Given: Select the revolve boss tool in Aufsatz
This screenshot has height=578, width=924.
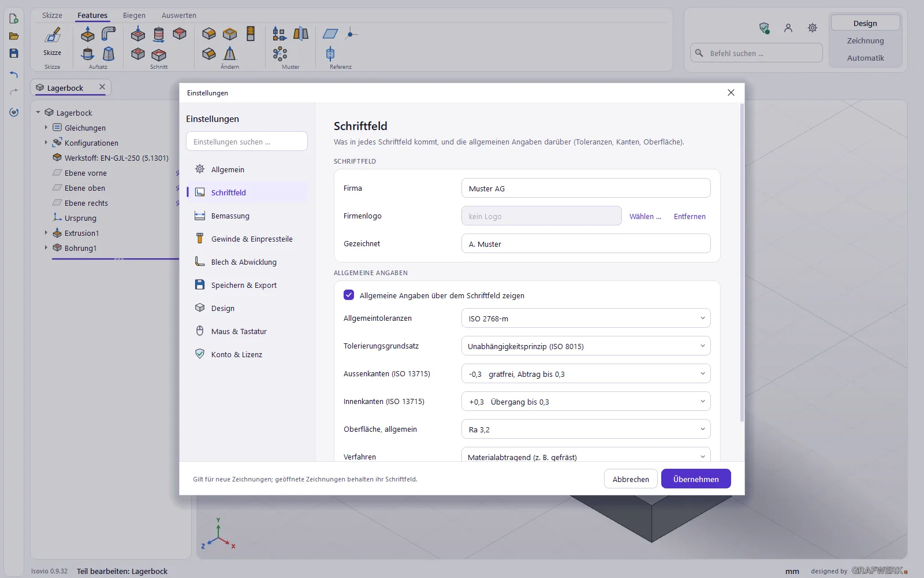Looking at the screenshot, I should (88, 54).
